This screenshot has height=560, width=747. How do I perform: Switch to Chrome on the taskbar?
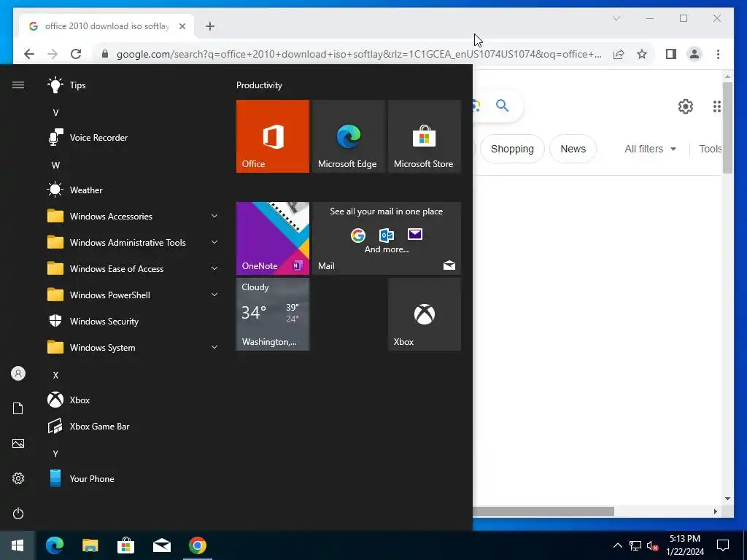197,545
